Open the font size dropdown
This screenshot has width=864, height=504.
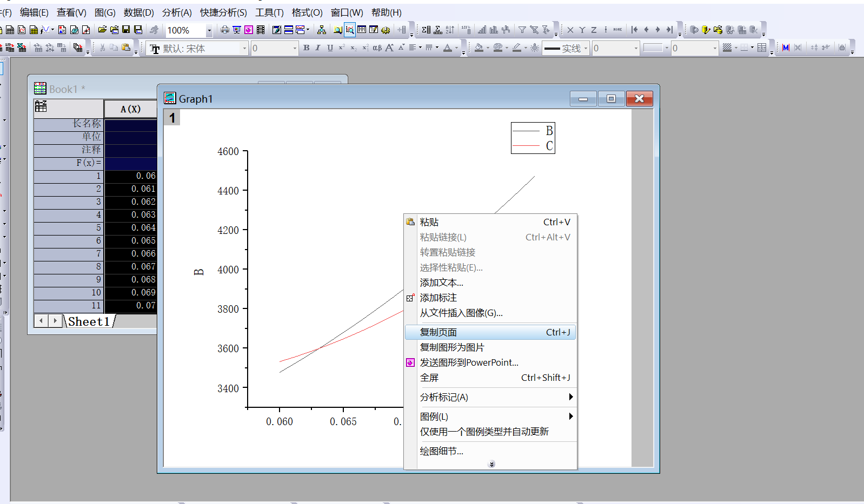point(294,48)
